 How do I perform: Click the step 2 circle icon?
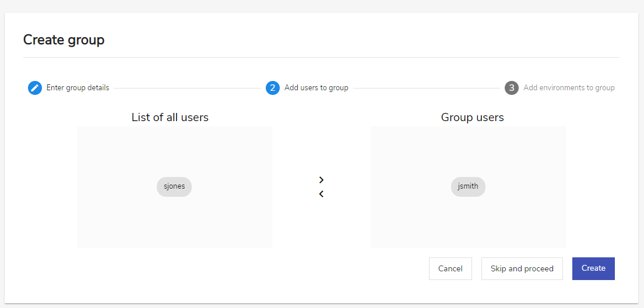tap(273, 88)
